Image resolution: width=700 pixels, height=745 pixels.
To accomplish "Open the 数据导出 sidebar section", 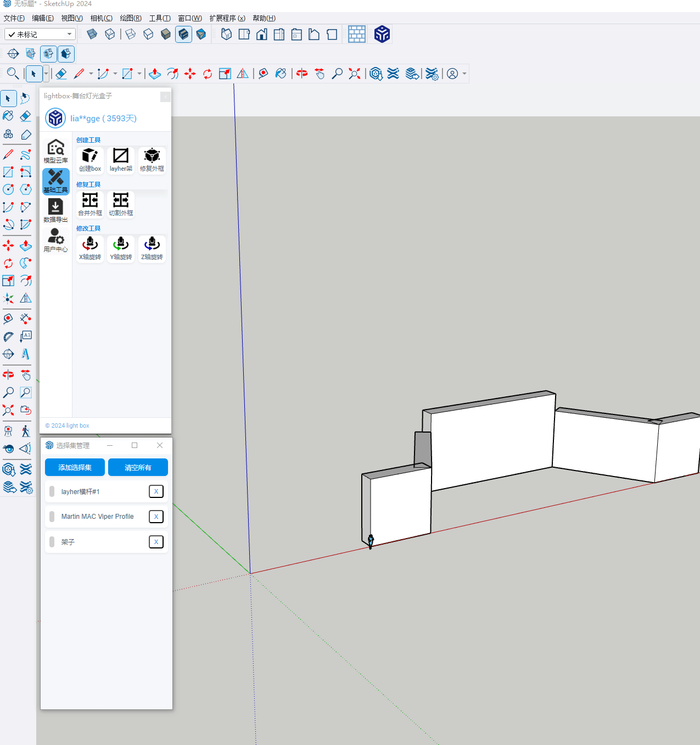I will (x=55, y=210).
